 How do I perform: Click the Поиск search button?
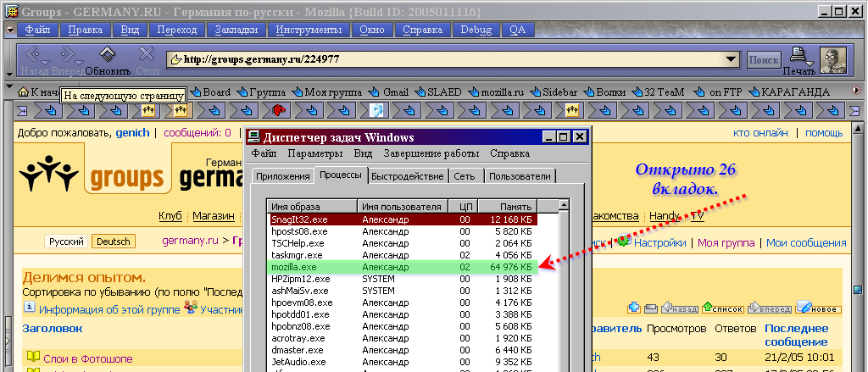coord(764,60)
